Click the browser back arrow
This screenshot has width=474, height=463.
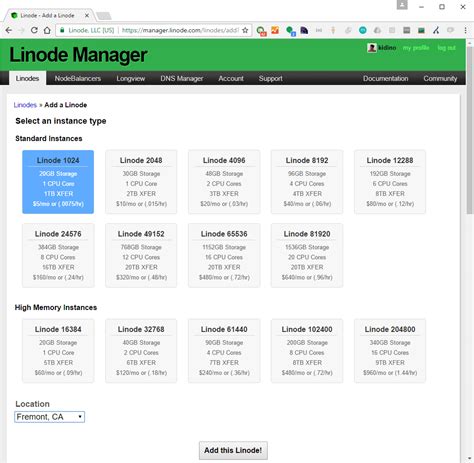click(9, 30)
